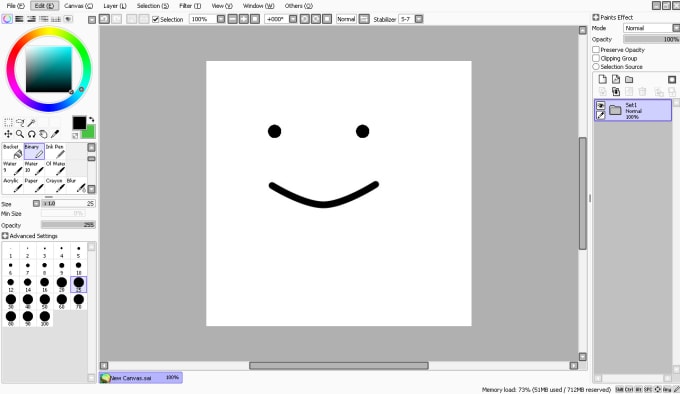Select the zoom magnifier tool
Screen dimensions: 680x394
point(20,134)
